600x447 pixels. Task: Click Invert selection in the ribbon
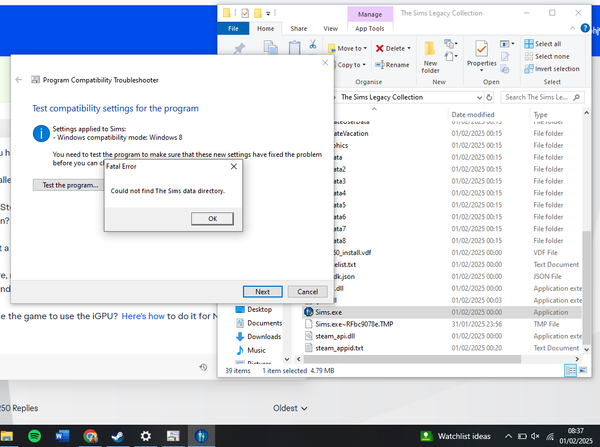click(x=553, y=69)
